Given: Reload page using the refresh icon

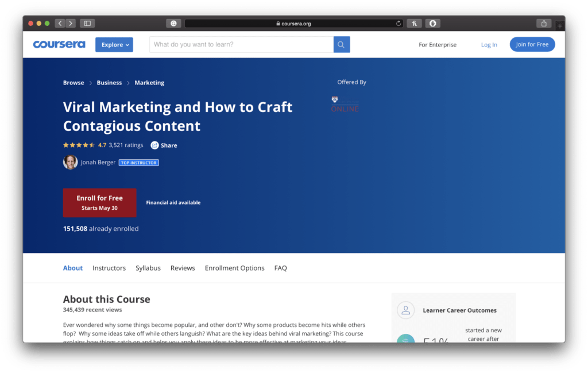Looking at the screenshot, I should (x=399, y=23).
